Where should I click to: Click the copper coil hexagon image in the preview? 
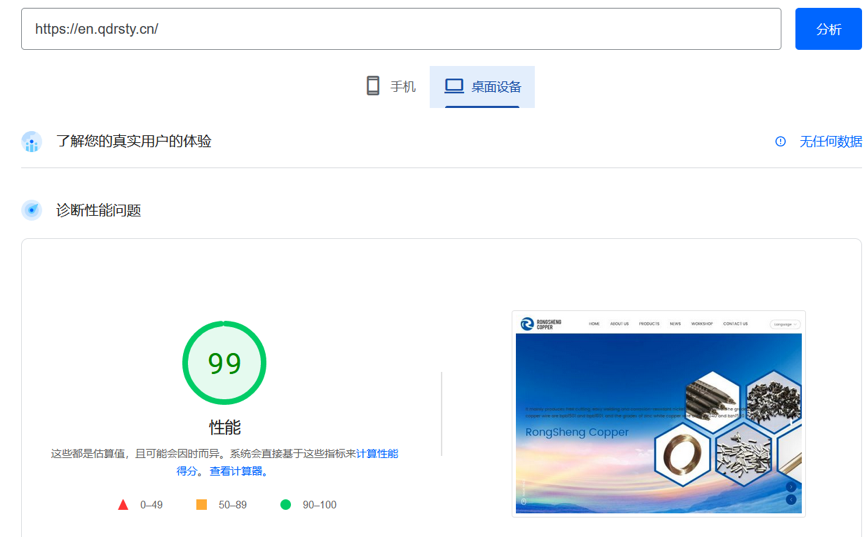[682, 455]
